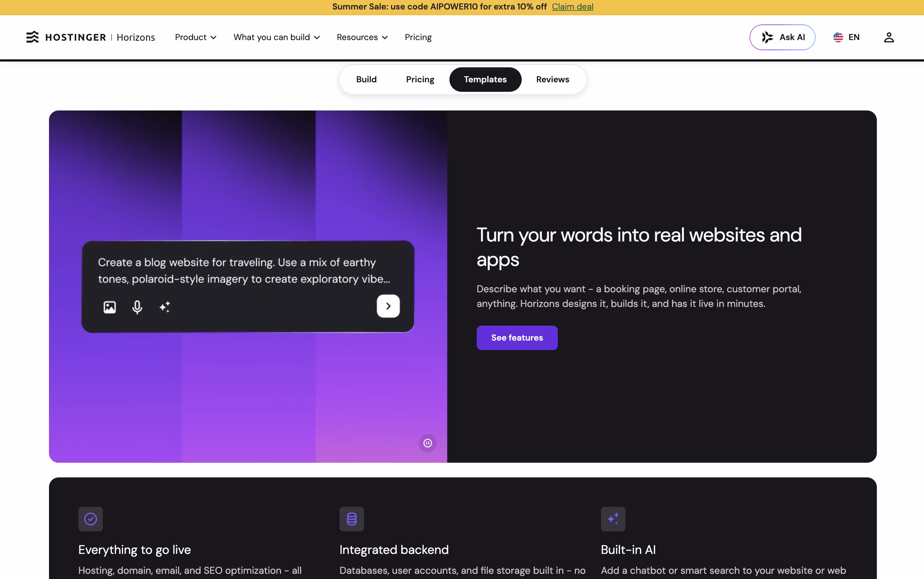924x579 pixels.
Task: Switch to the Reviews tab
Action: (x=552, y=79)
